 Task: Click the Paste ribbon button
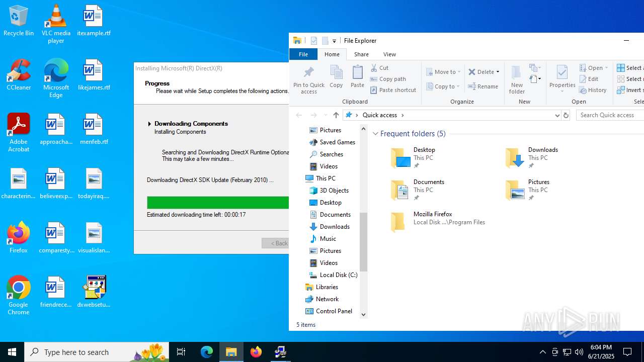[357, 77]
